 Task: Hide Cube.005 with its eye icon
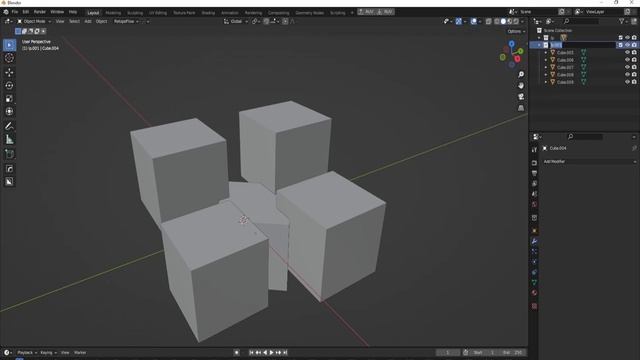[627, 52]
